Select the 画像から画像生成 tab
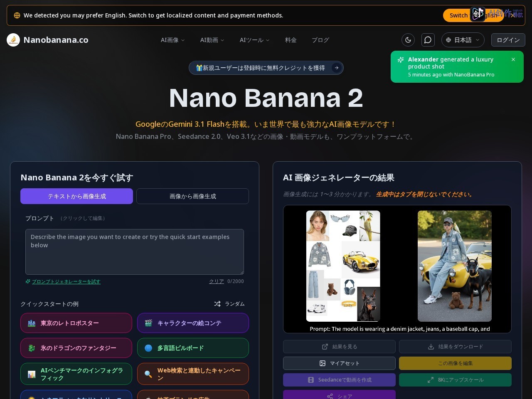Screen dimensions: 532x399 (192, 196)
